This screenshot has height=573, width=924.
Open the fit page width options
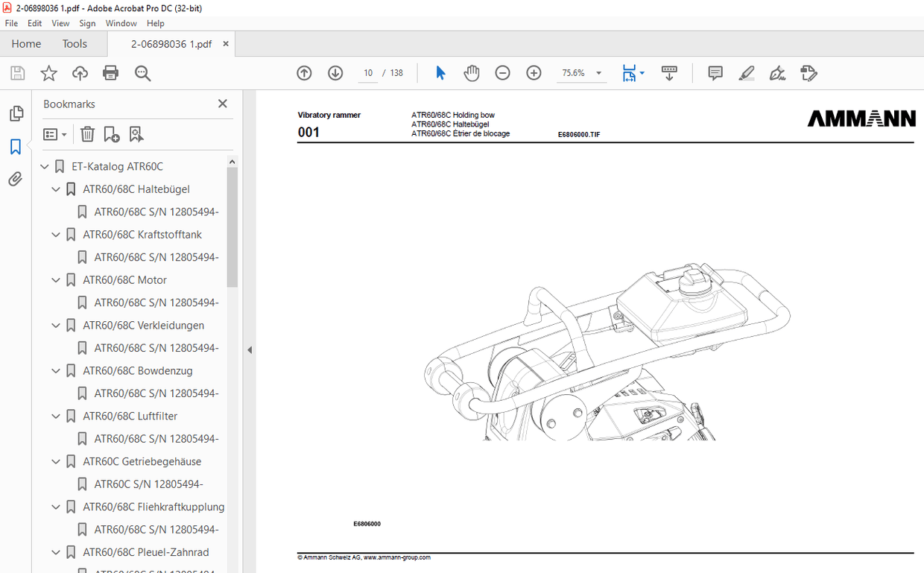633,73
